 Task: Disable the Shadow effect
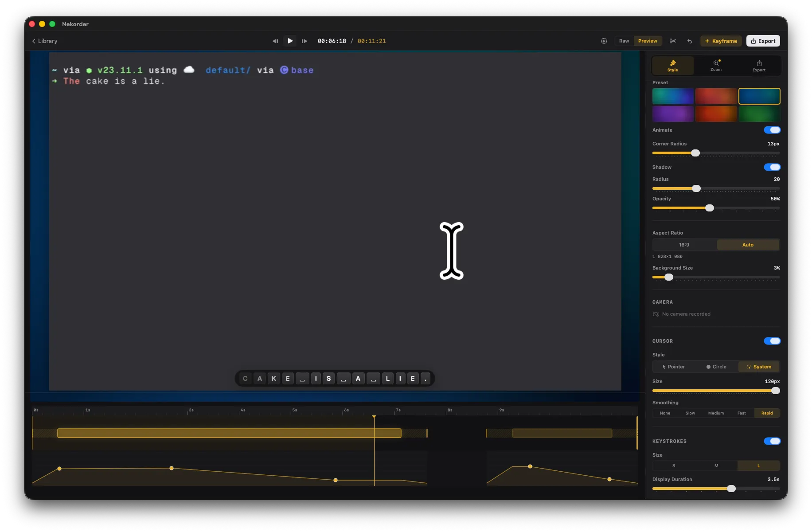click(772, 167)
